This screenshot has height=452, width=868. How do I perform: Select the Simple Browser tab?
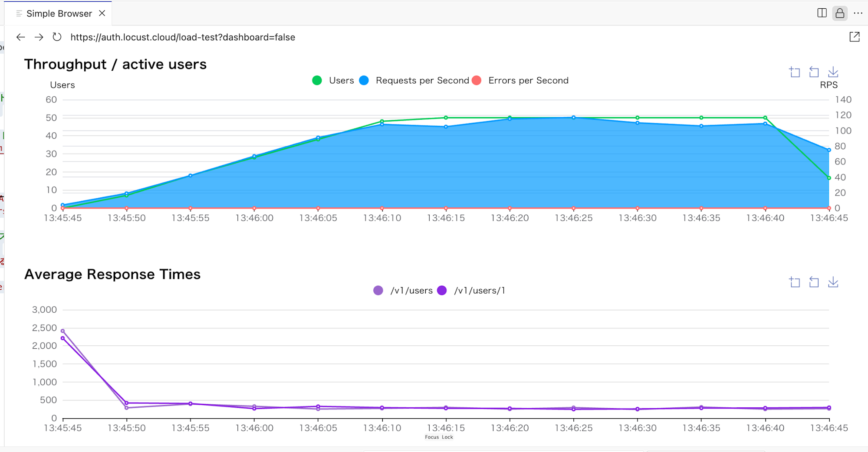pyautogui.click(x=59, y=13)
